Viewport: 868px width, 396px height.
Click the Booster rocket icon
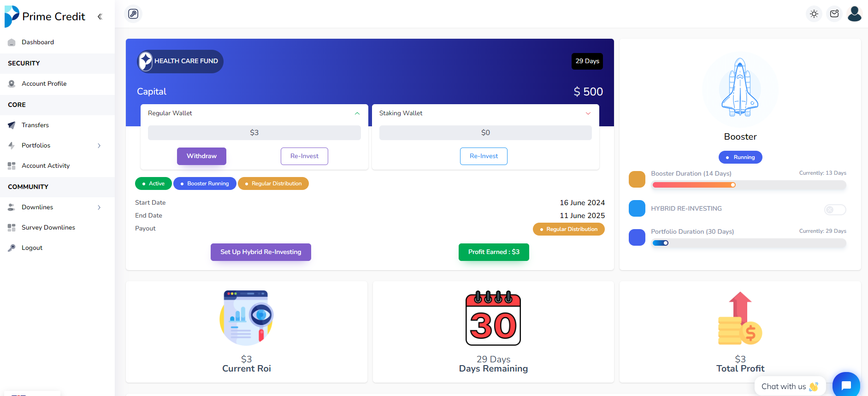[x=740, y=89]
